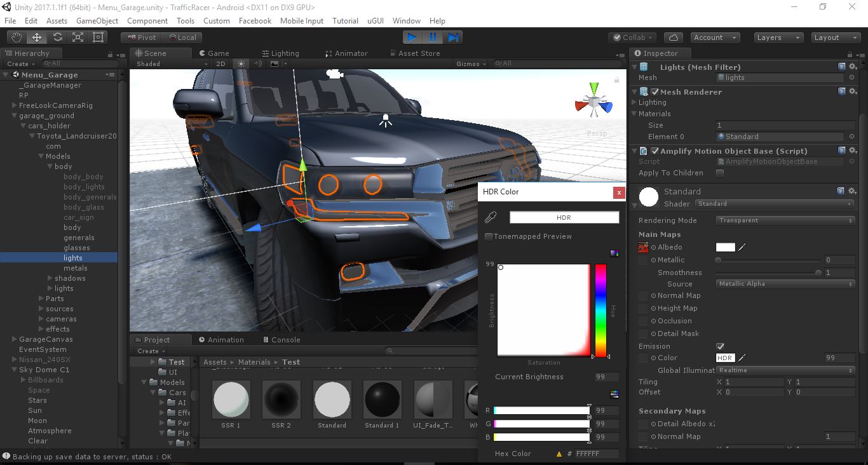Open the Rendering Mode dropdown
The height and width of the screenshot is (465, 868).
coord(785,220)
